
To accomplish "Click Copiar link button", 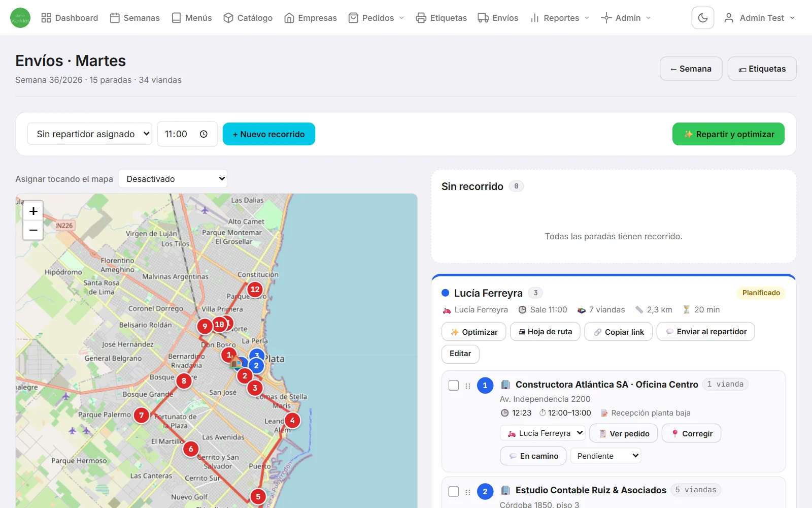I will pos(619,332).
